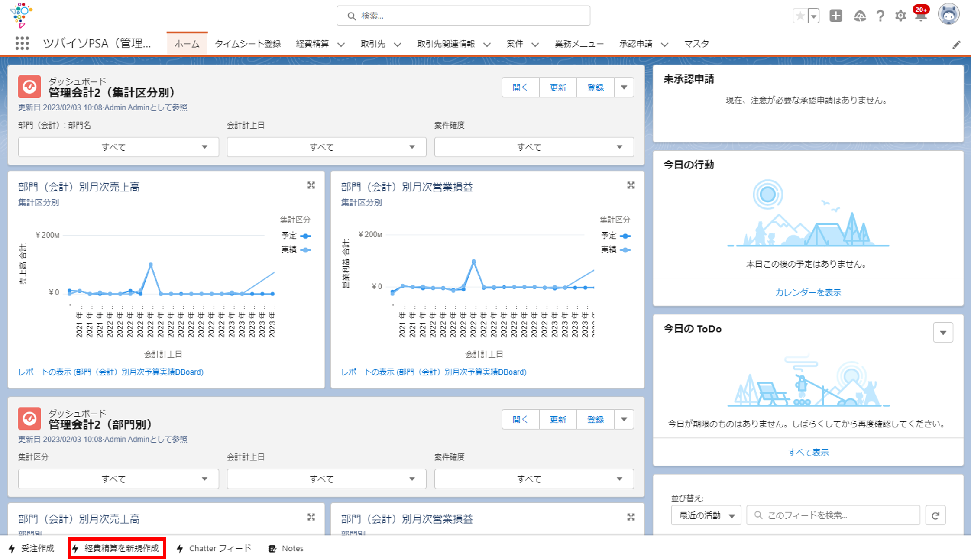This screenshot has width=971, height=560.
Task: Click カレンダーを表示 link
Action: point(808,292)
